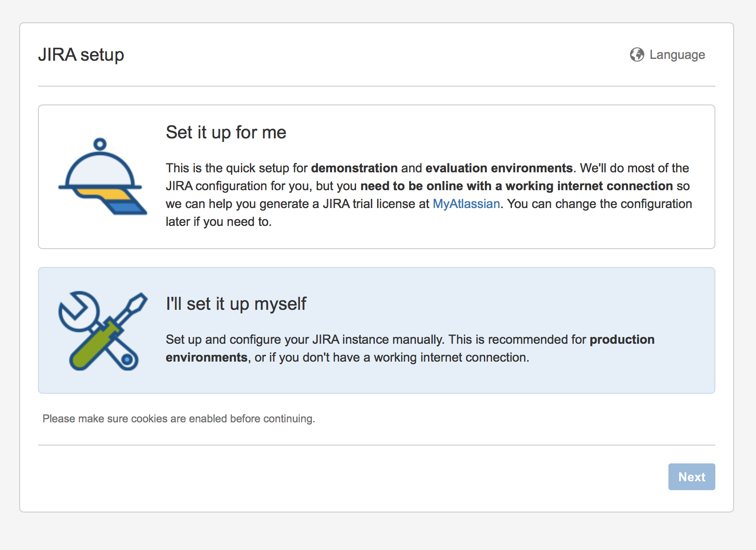Click the "JIRA setup" page title
Image resolution: width=756 pixels, height=550 pixels.
tap(81, 55)
